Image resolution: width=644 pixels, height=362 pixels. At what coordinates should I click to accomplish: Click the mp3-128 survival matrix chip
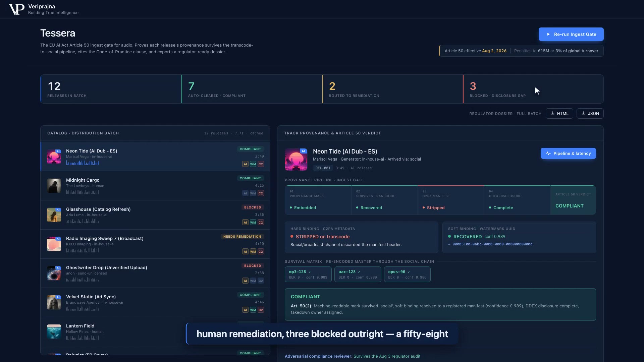[308, 274]
